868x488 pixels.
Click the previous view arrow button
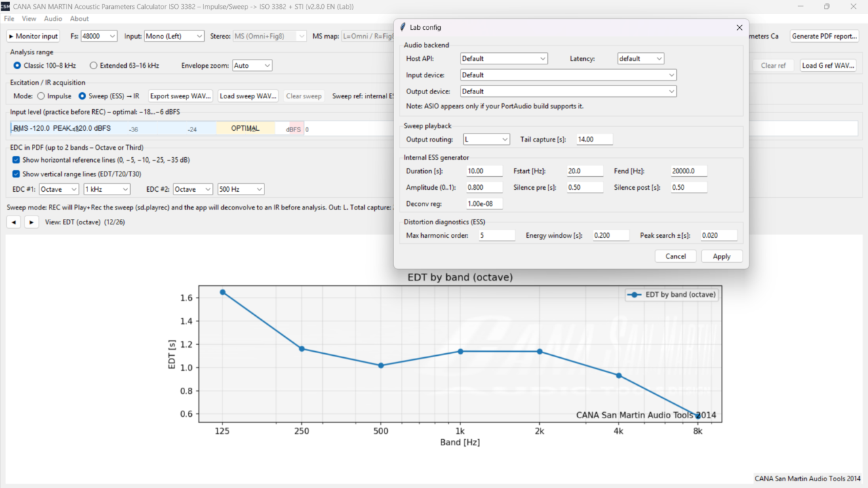click(x=13, y=222)
